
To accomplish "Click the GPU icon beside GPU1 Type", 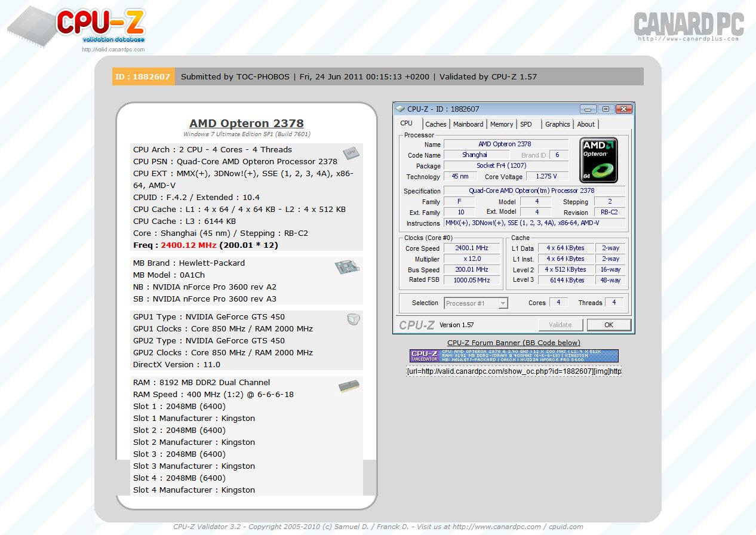I will point(353,319).
